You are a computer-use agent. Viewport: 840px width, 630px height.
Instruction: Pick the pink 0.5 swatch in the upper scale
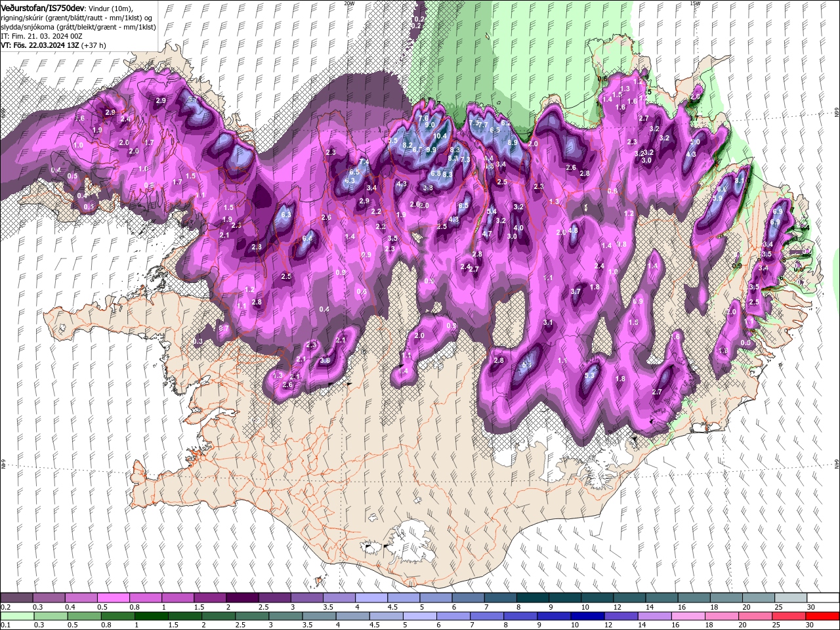click(x=113, y=597)
